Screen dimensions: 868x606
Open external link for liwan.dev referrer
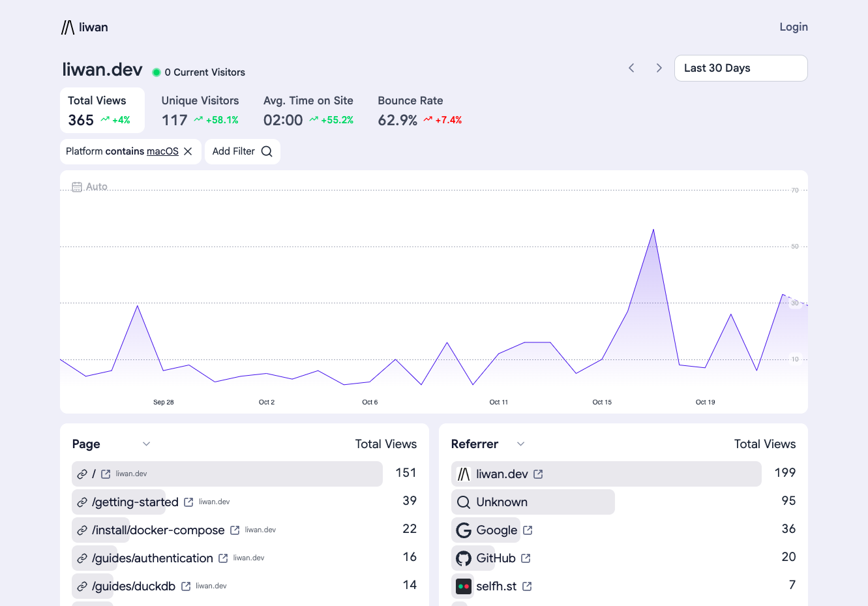[538, 474]
